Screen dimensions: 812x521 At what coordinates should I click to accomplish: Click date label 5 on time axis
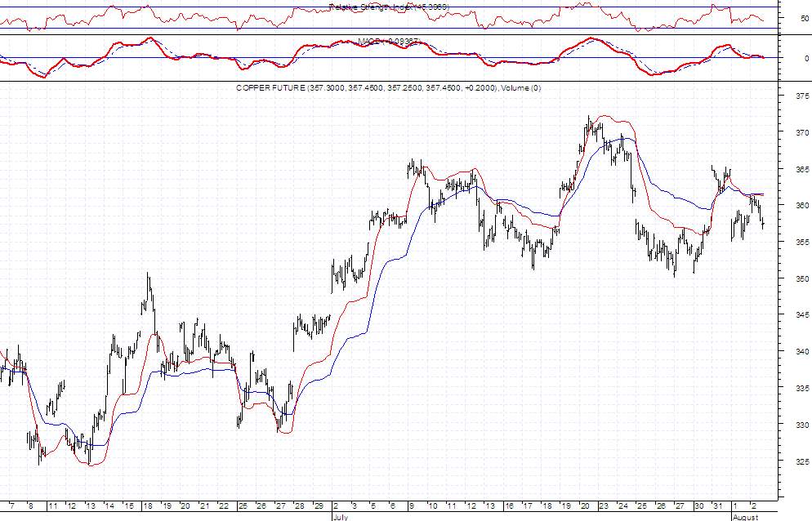[x=373, y=506]
